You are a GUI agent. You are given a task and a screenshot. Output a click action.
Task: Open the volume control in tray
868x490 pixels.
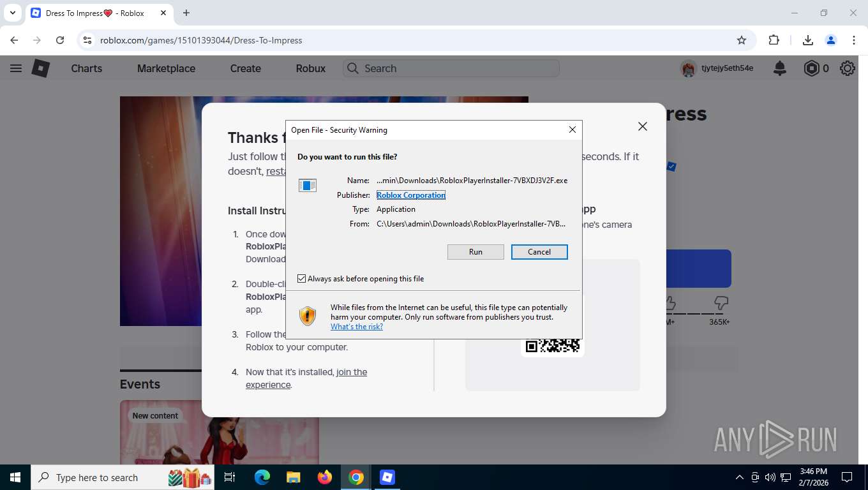pyautogui.click(x=770, y=477)
